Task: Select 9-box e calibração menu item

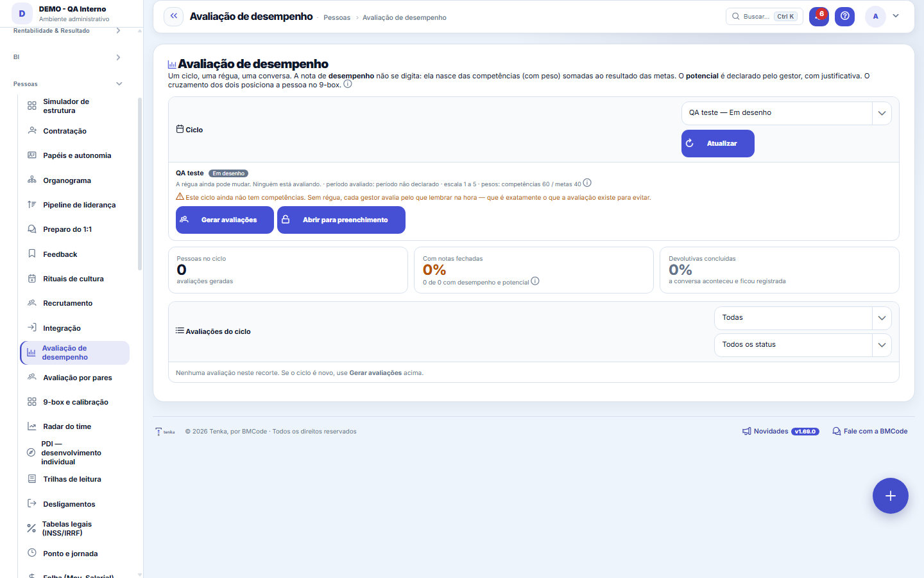Action: tap(75, 402)
